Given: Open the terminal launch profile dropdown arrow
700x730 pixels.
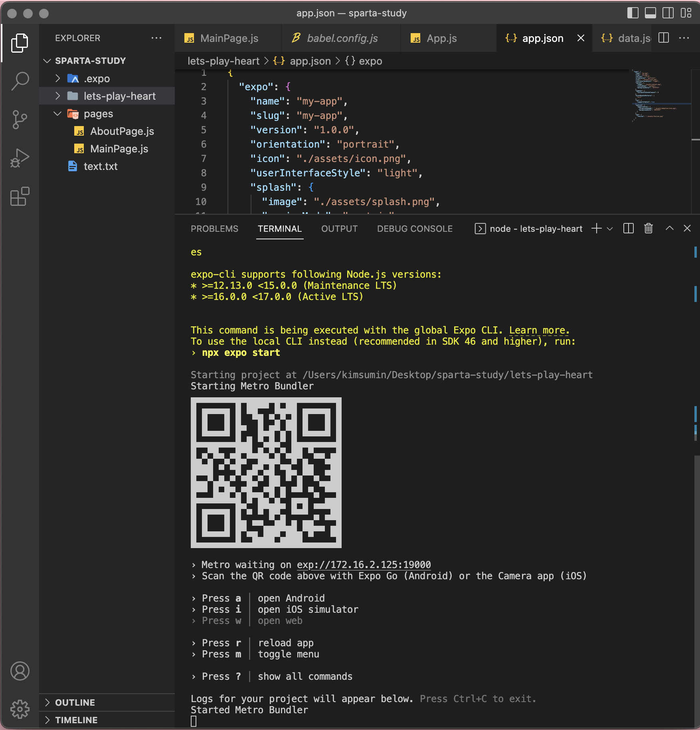Looking at the screenshot, I should 609,229.
